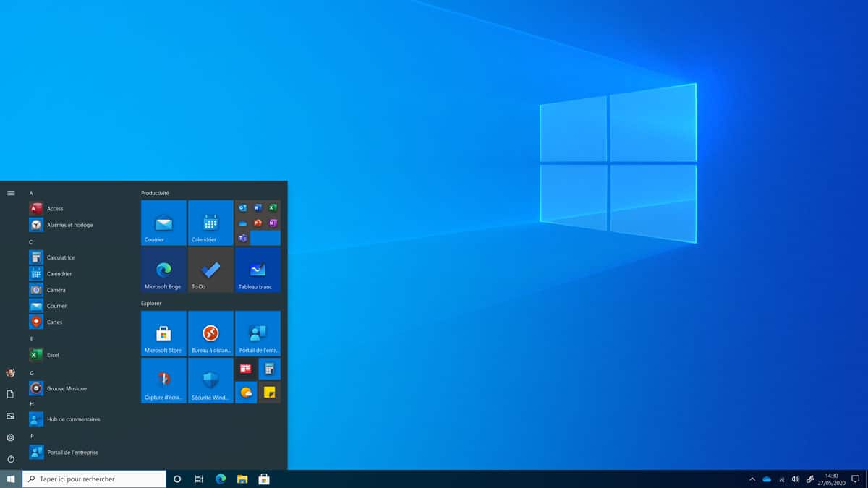Click the Courrier tile under Productivité
The width and height of the screenshot is (868, 488).
163,223
